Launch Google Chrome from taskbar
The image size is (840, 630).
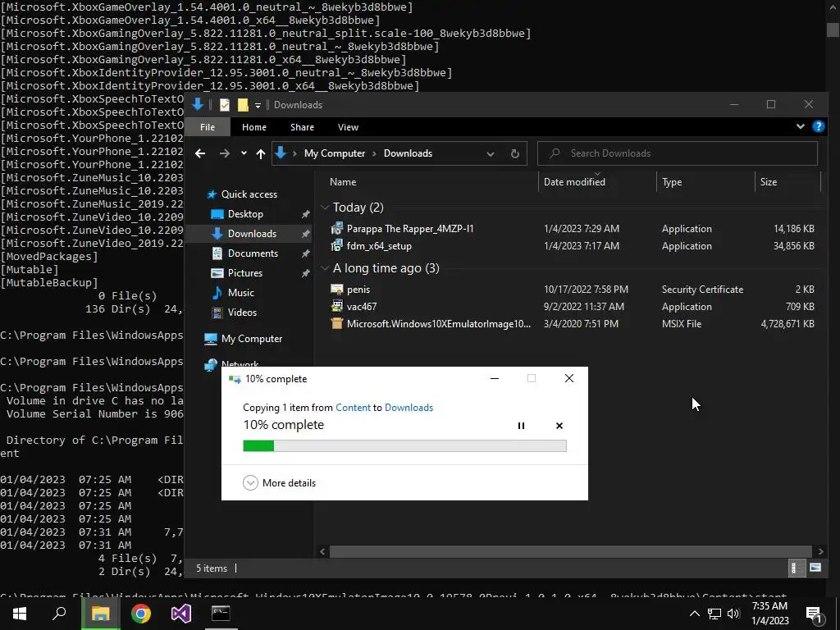[x=141, y=614]
